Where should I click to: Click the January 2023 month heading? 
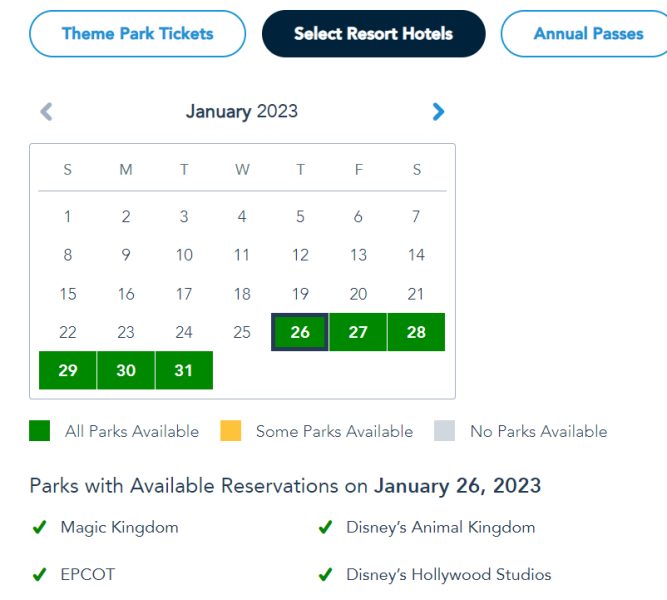(x=242, y=111)
